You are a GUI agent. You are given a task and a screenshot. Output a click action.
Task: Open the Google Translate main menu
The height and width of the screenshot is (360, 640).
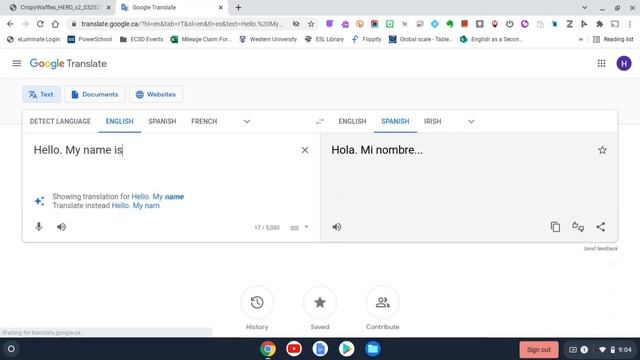click(17, 63)
